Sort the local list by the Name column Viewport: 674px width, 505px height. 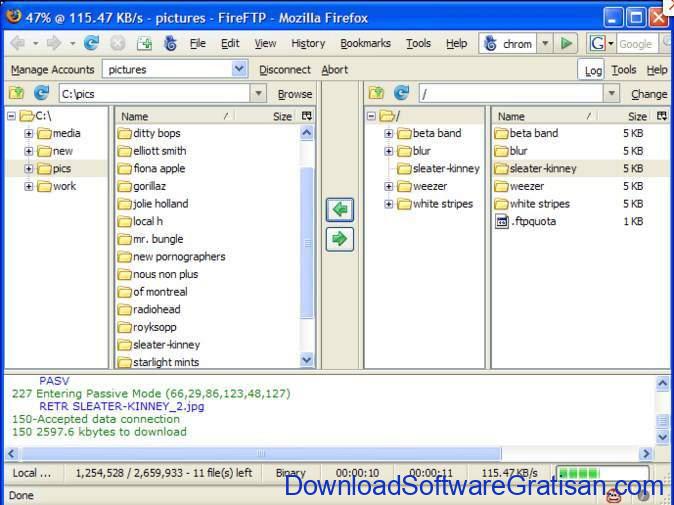(175, 116)
